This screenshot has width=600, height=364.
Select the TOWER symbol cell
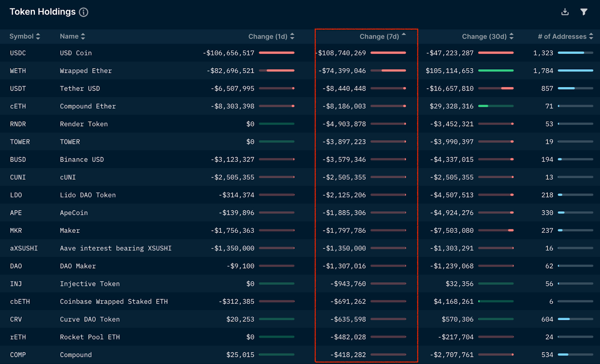click(x=20, y=142)
